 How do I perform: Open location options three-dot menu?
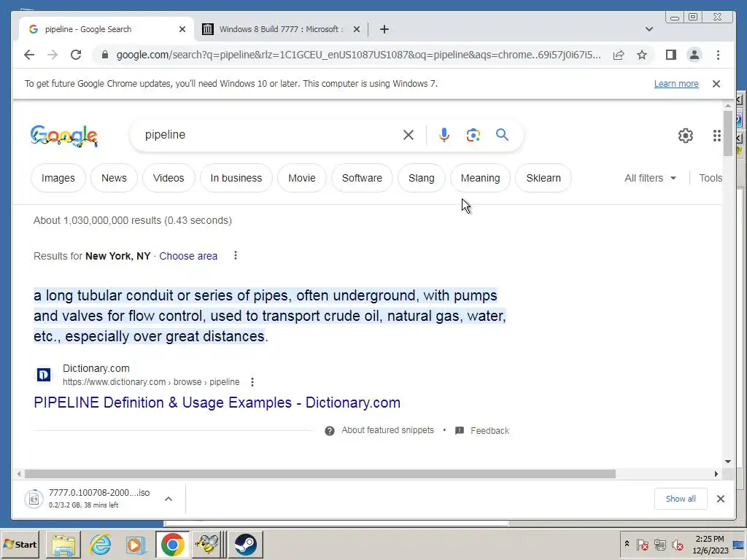coord(236,256)
